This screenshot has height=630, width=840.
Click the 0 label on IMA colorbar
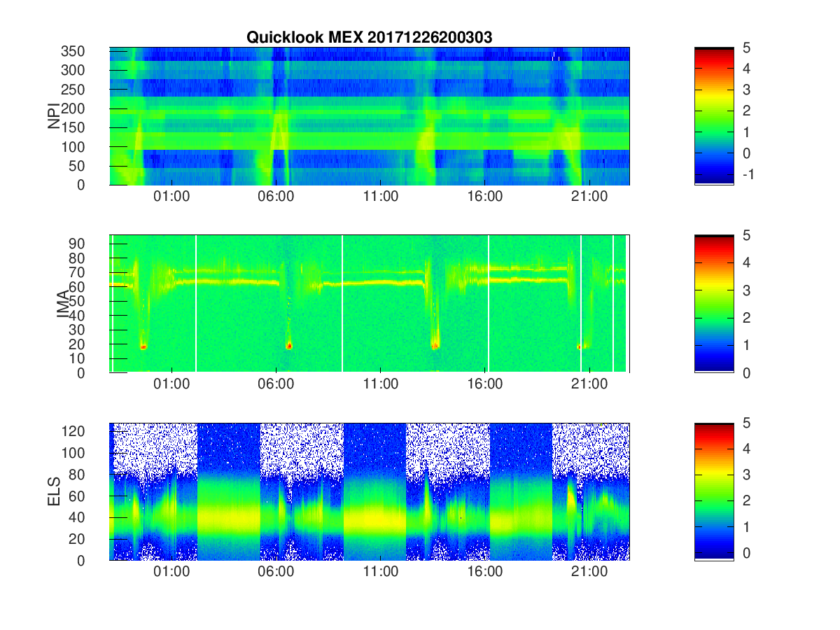pos(746,372)
